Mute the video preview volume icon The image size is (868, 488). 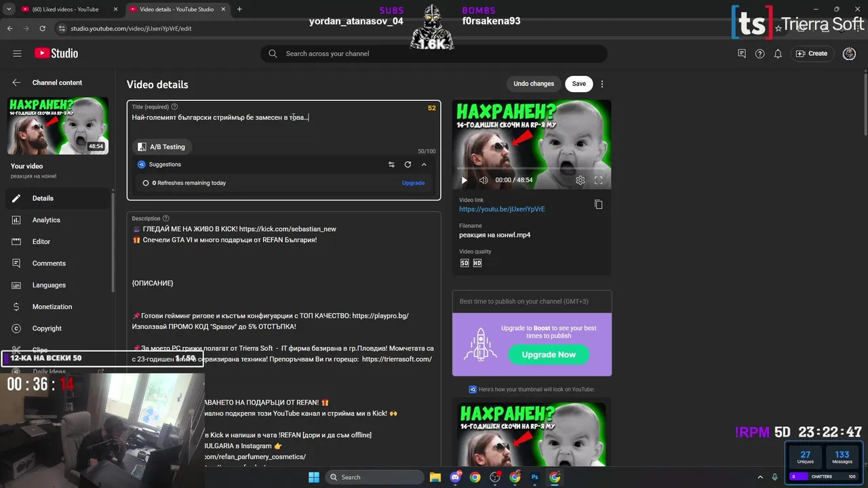[x=484, y=180]
